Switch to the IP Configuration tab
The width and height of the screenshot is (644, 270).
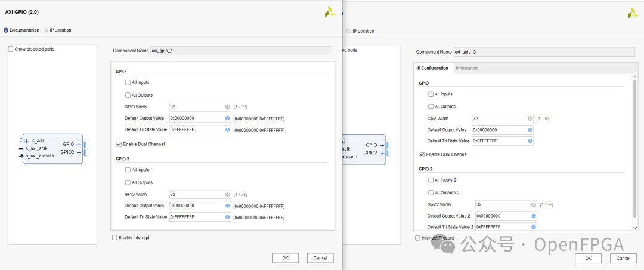point(433,68)
